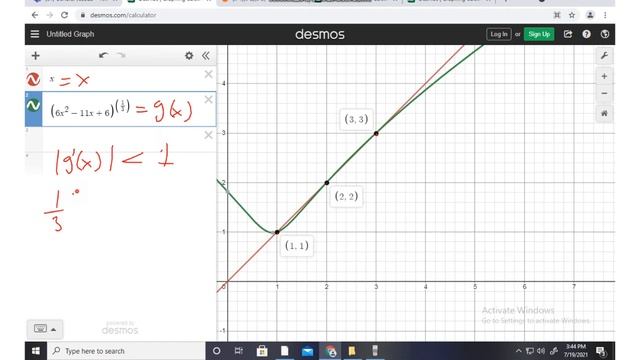The width and height of the screenshot is (640, 360).
Task: Delete the second expression row
Action: coord(208,100)
